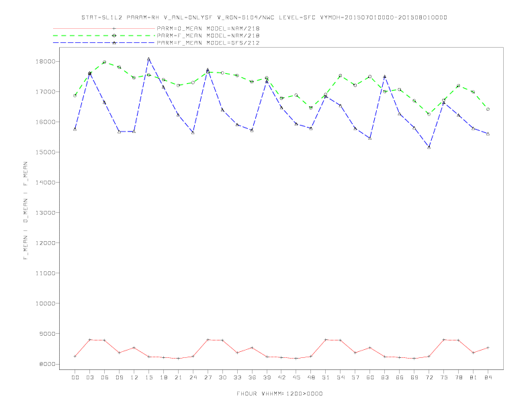Click x-axis tick label 69

click(414, 377)
